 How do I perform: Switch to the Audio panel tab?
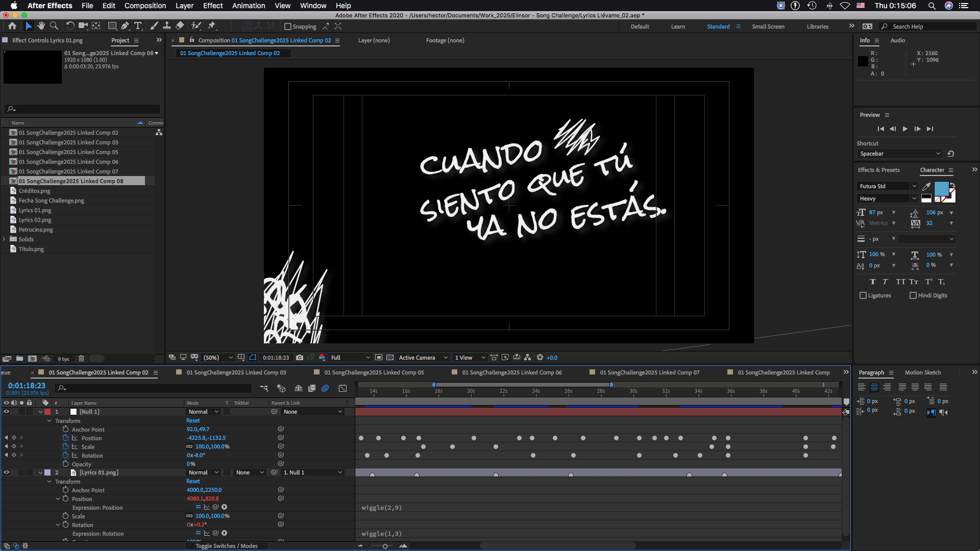tap(897, 40)
